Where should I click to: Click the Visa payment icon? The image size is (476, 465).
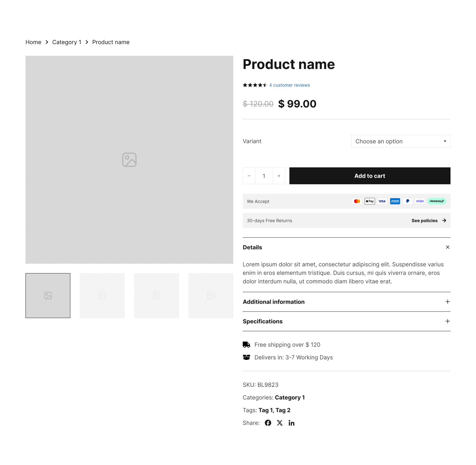pyautogui.click(x=382, y=201)
